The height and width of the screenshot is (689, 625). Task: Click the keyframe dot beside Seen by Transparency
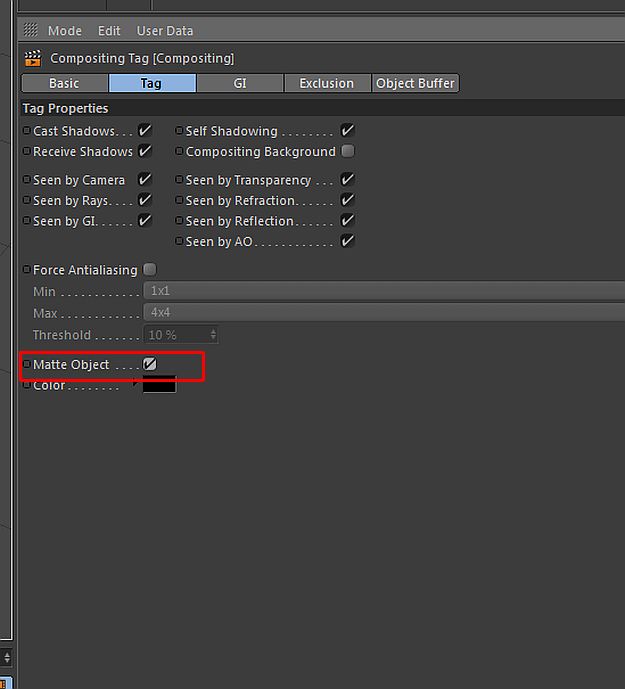pyautogui.click(x=179, y=179)
